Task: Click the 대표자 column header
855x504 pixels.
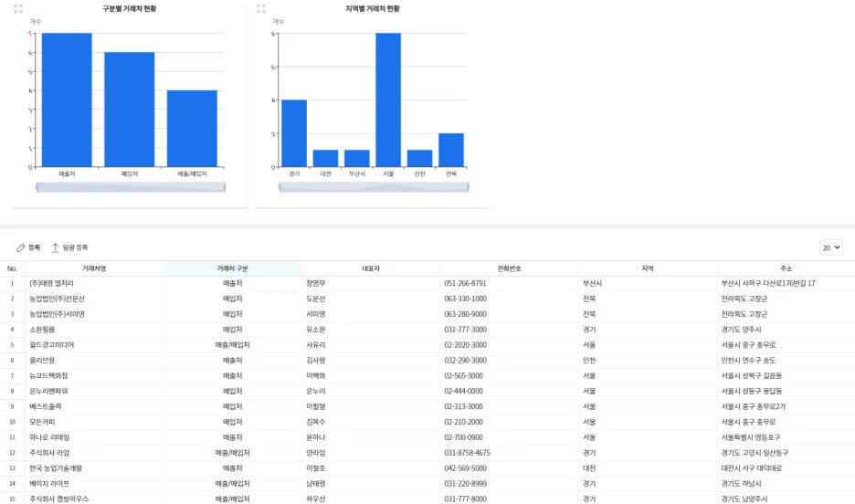Action: click(371, 268)
